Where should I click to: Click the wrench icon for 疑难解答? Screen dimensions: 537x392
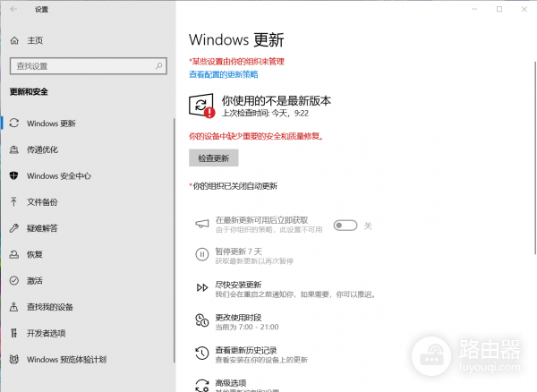coord(14,228)
